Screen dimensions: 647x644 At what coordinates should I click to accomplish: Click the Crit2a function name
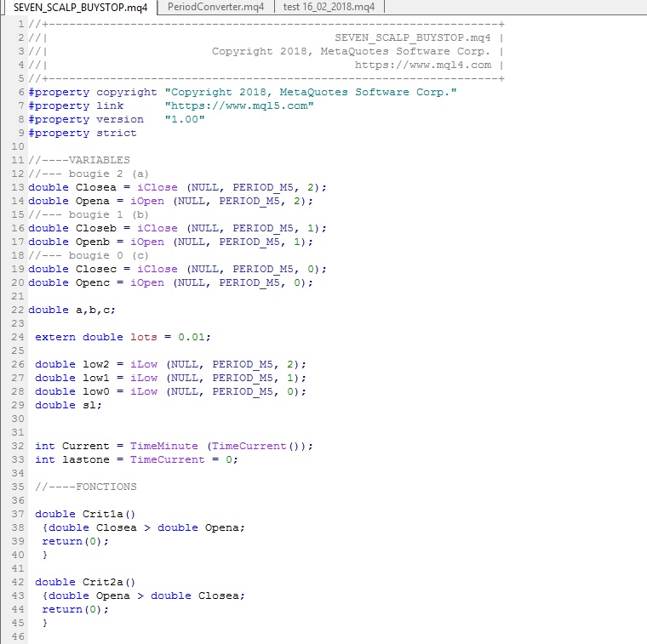[106, 582]
